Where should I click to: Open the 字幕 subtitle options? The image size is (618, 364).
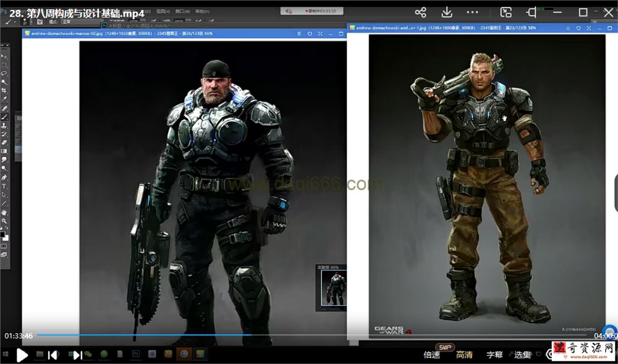click(494, 355)
